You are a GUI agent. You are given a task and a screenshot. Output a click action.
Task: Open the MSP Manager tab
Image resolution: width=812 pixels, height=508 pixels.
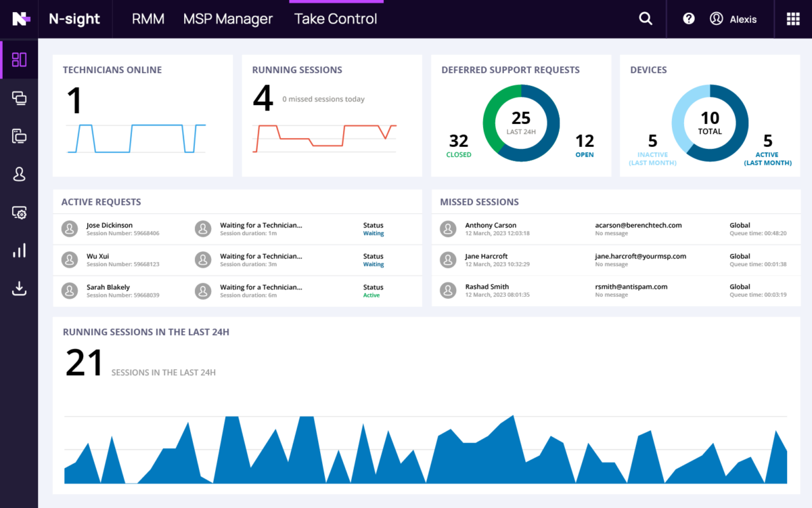228,18
